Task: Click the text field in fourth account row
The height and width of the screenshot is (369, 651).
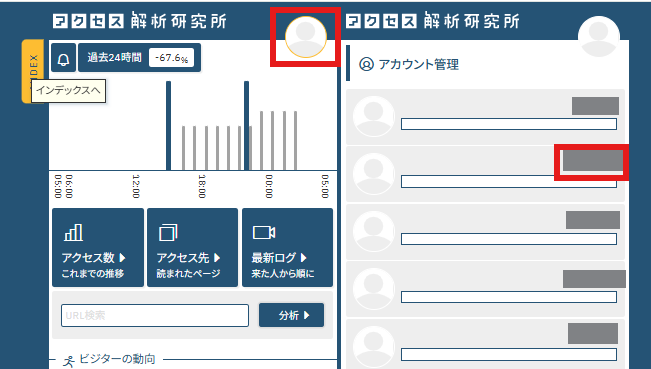Action: (509, 297)
